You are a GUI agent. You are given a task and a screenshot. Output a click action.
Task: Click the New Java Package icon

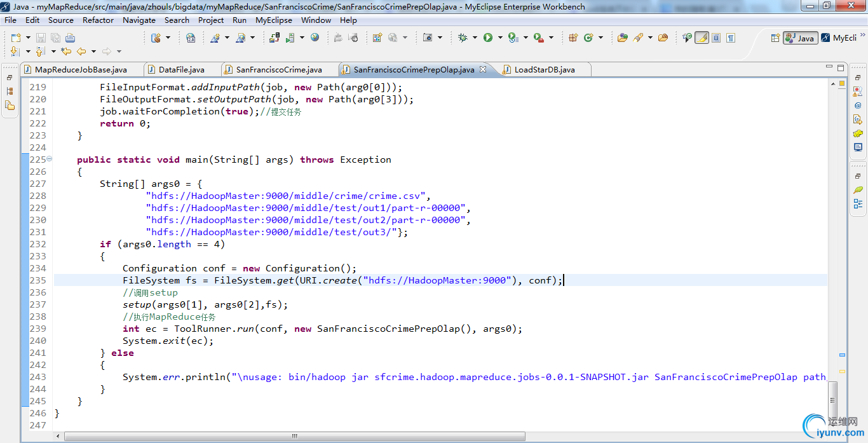click(573, 37)
